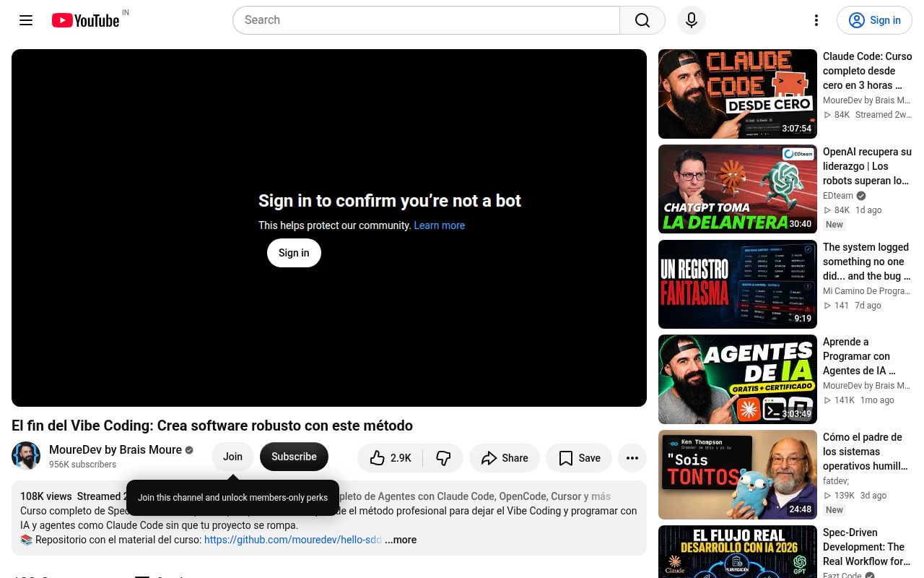Open Un Registro Fantasma thumbnail

(x=738, y=285)
